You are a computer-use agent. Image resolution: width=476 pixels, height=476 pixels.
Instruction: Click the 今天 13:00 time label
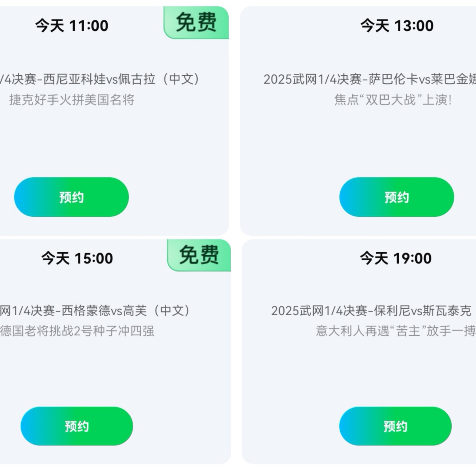pos(397,26)
